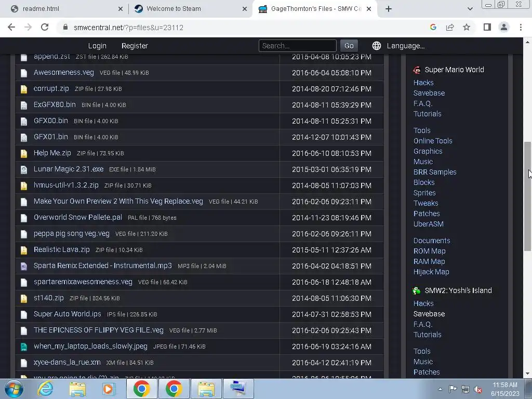Switch to the Welcome to Steam tab
The height and width of the screenshot is (399, 532).
[x=190, y=9]
